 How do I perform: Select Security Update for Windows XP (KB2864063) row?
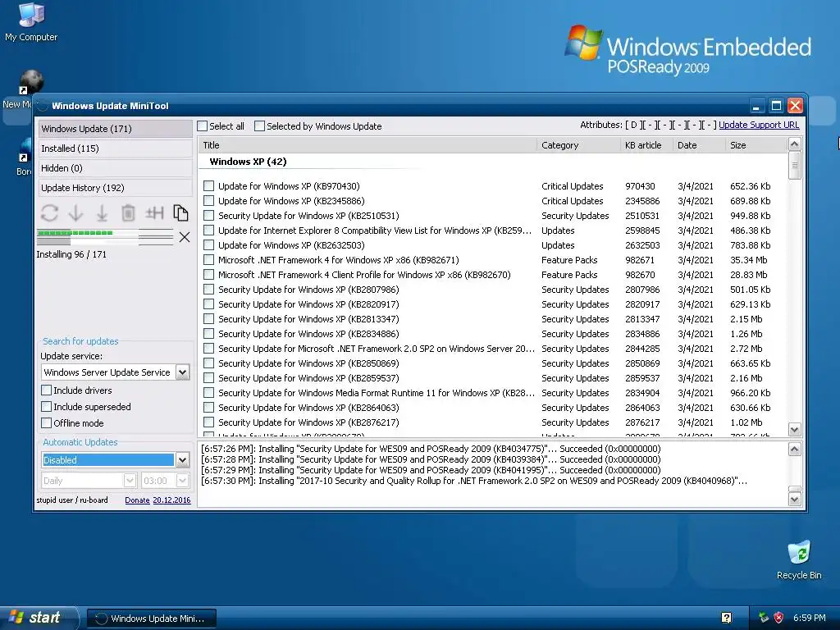tap(493, 408)
